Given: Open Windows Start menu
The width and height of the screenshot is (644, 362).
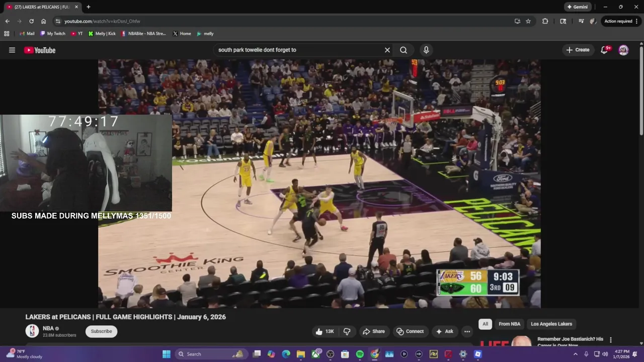Looking at the screenshot, I should 167,354.
